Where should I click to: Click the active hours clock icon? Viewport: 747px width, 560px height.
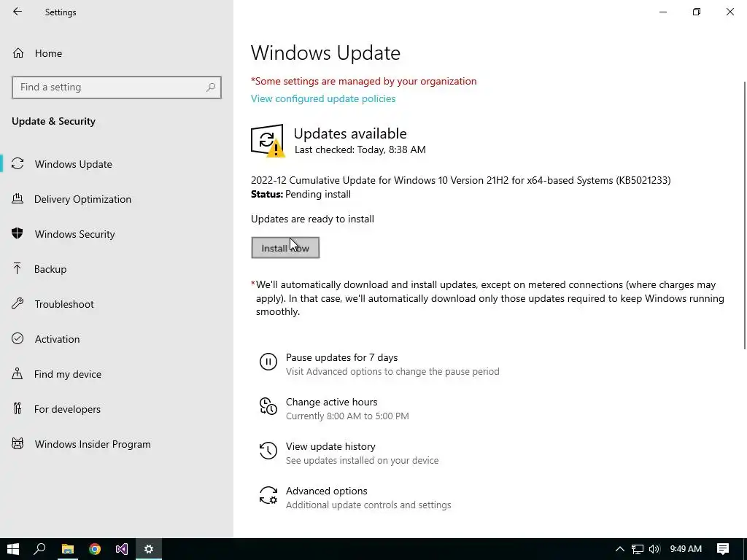(x=268, y=406)
